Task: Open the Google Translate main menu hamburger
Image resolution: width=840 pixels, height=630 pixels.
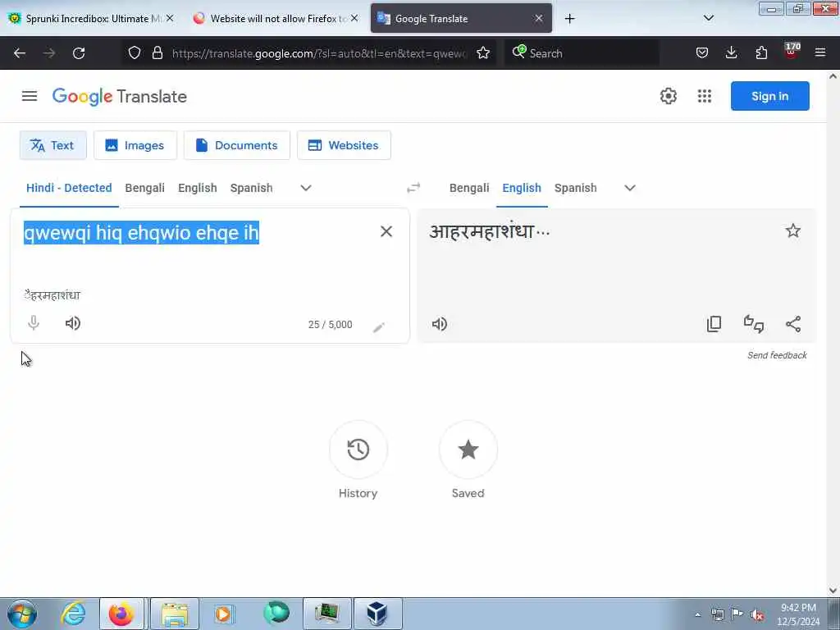Action: [x=30, y=96]
